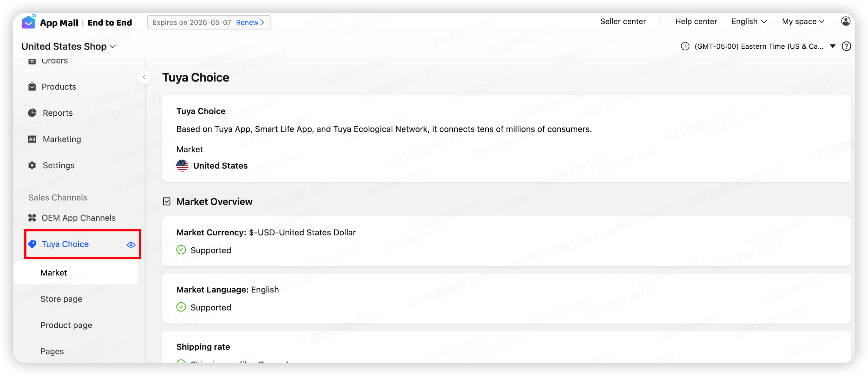This screenshot has height=376, width=868.
Task: Click the Settings gear icon
Action: click(32, 165)
